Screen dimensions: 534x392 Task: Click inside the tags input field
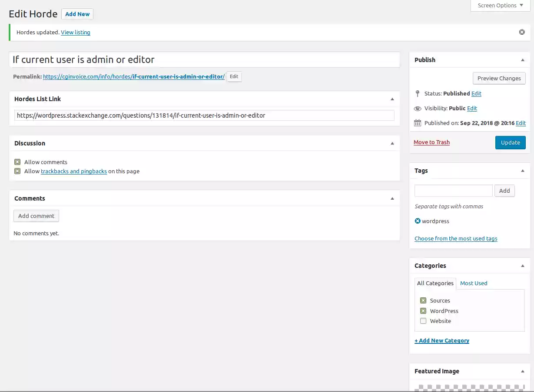[x=453, y=191]
